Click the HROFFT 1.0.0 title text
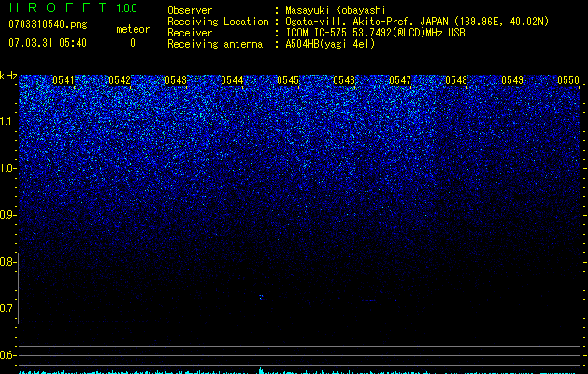 pos(74,7)
